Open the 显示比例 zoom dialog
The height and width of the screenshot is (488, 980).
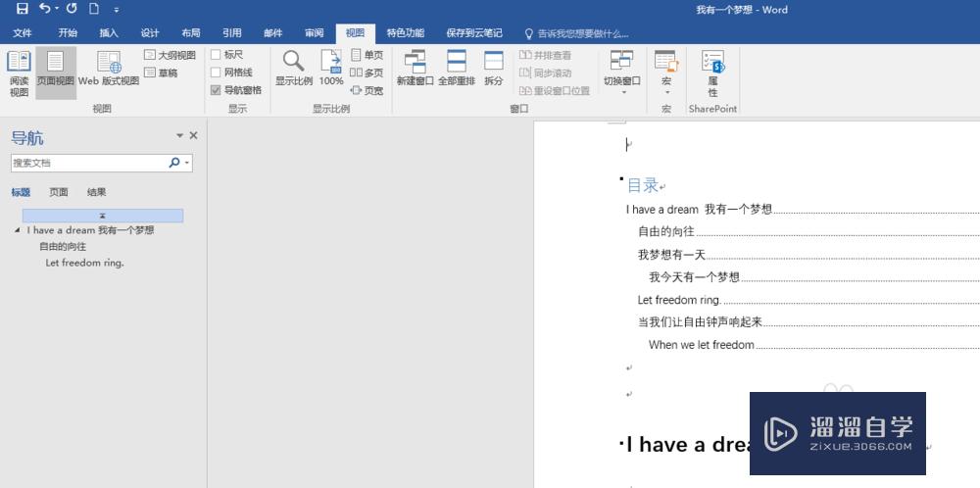294,69
